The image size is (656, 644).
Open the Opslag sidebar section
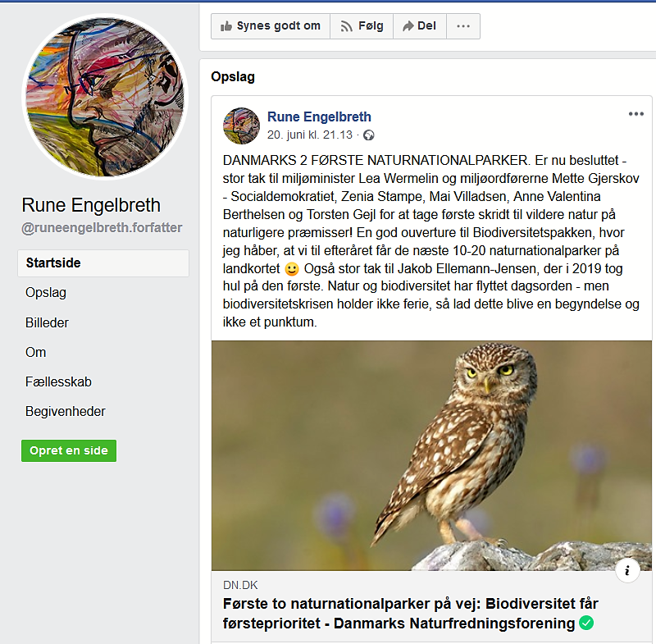point(46,293)
